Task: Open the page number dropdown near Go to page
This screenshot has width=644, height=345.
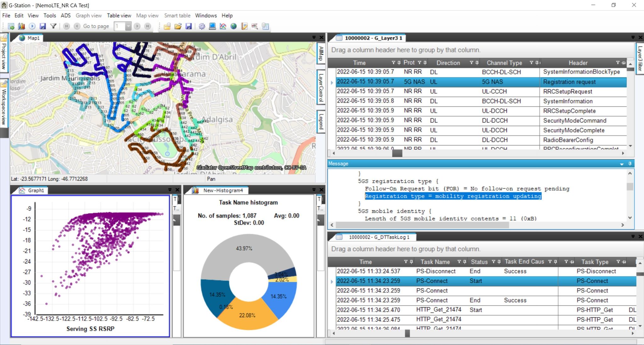Action: [x=129, y=26]
